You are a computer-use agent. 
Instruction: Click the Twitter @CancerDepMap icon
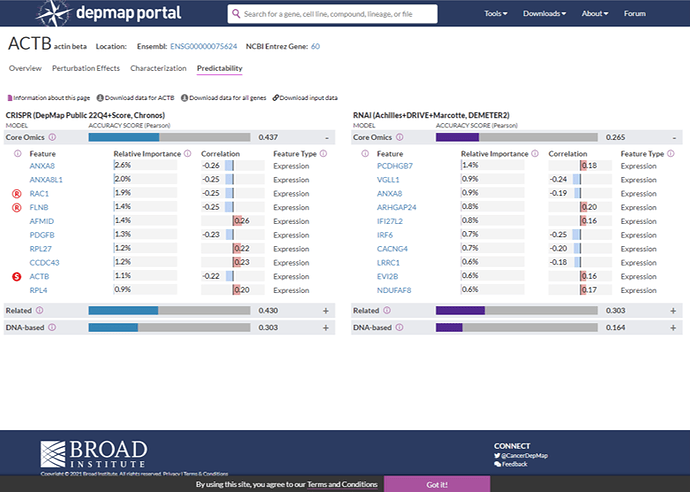[497, 456]
